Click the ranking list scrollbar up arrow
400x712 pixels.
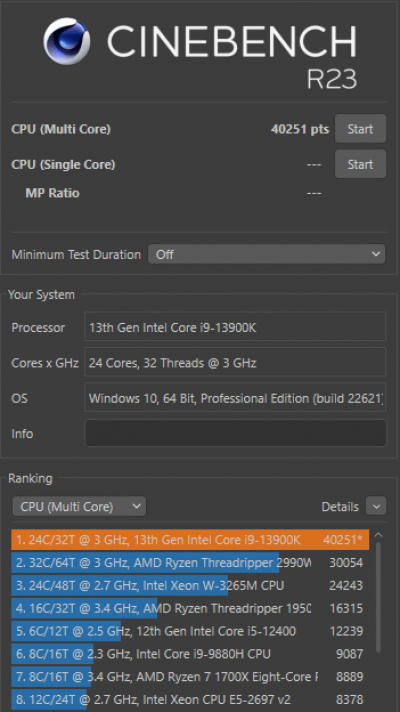[378, 535]
